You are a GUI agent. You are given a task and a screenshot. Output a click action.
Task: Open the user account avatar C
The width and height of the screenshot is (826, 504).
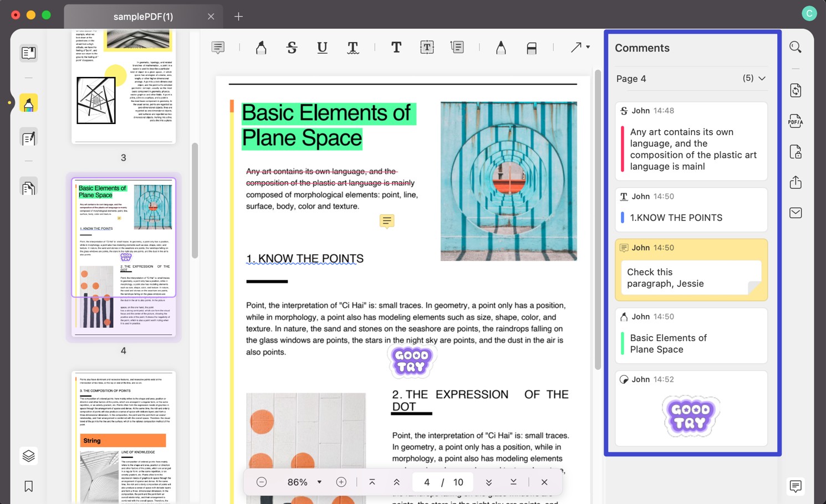[809, 14]
